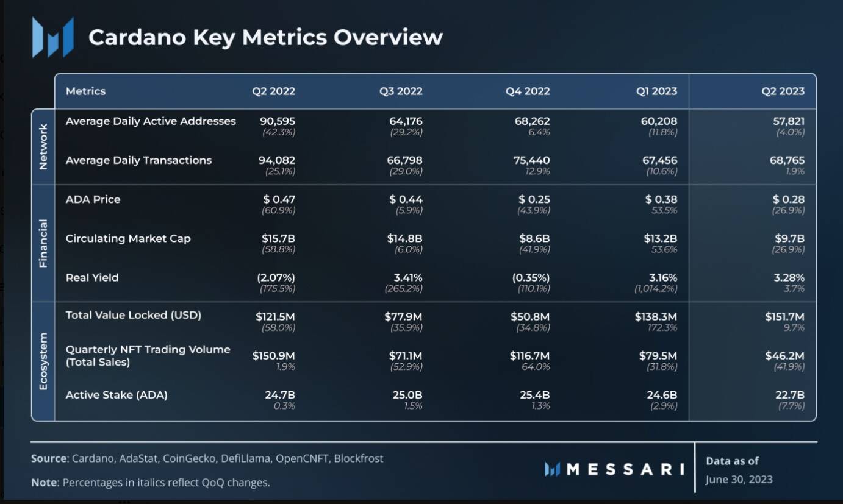The image size is (843, 504).
Task: Click the $9.7B market cap value
Action: 790,238
